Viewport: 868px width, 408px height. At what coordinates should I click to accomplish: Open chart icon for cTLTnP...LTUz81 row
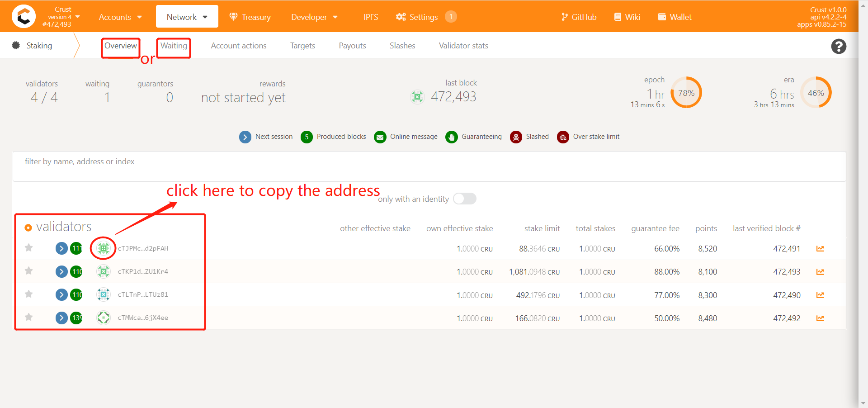coord(820,295)
